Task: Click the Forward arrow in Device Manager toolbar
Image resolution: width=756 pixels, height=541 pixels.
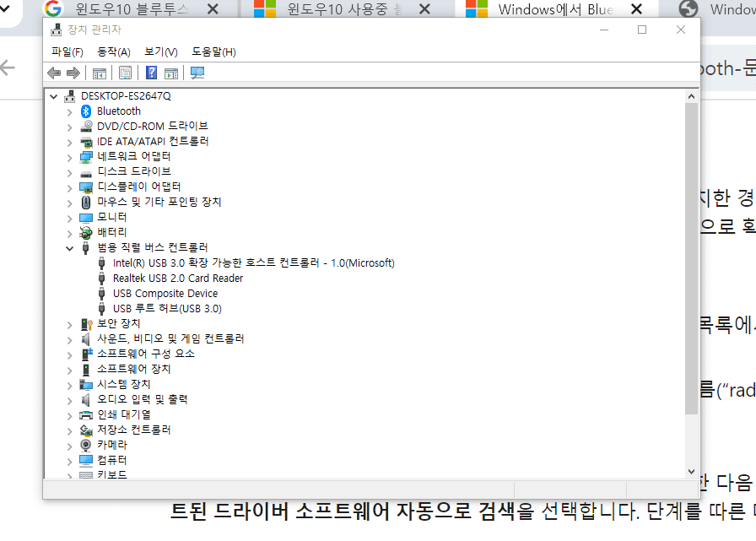Action: point(73,73)
